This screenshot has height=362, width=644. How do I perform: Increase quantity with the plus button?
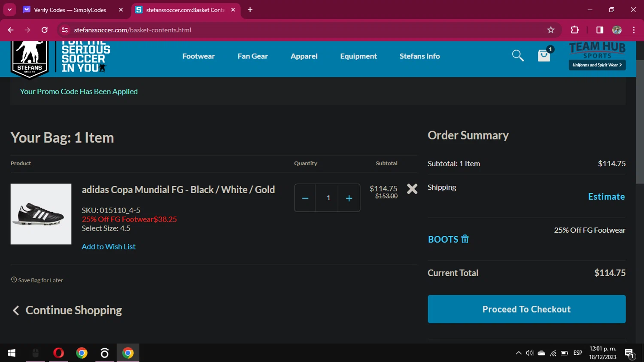[349, 198]
